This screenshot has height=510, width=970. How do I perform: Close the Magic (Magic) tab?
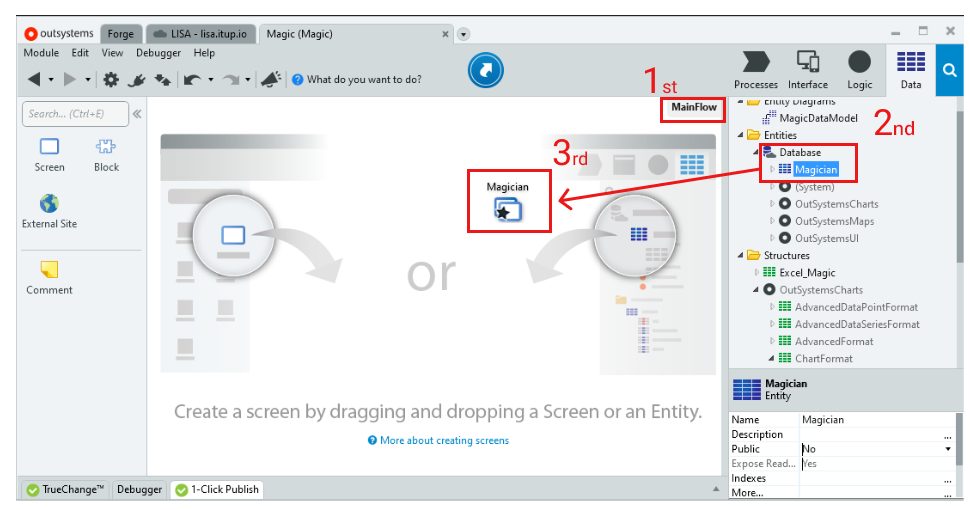pyautogui.click(x=445, y=34)
